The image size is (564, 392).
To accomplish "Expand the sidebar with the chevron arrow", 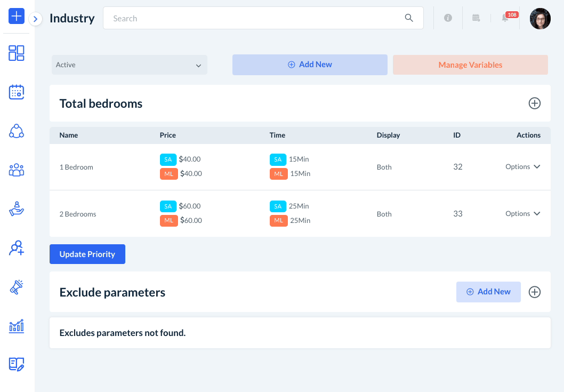I will tap(35, 19).
